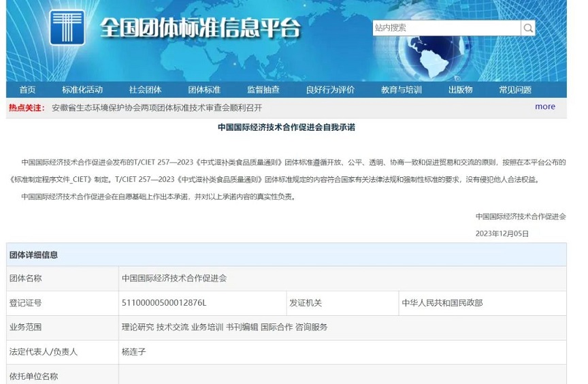The width and height of the screenshot is (588, 384).
Task: Click the 全国团体标准信息平台 site title
Action: click(x=200, y=29)
